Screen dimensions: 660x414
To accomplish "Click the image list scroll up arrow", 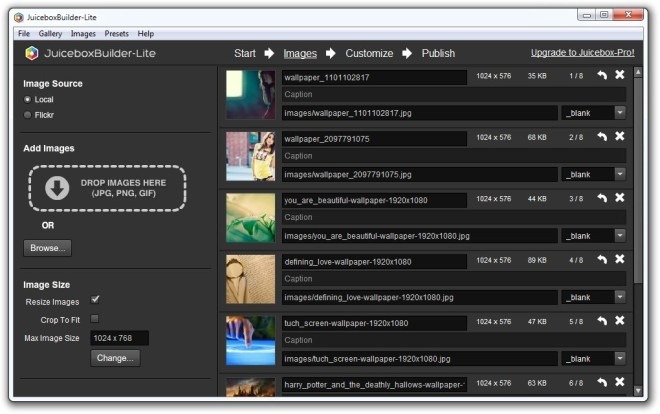I will (638, 72).
